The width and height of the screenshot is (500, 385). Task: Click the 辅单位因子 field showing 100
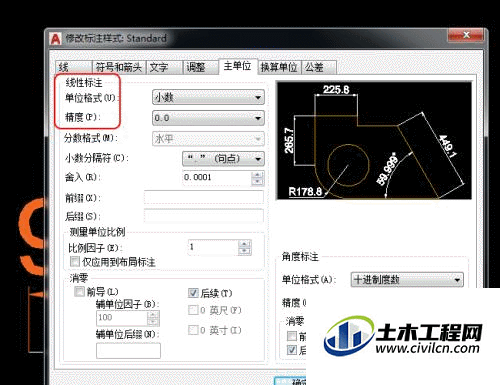point(122,318)
